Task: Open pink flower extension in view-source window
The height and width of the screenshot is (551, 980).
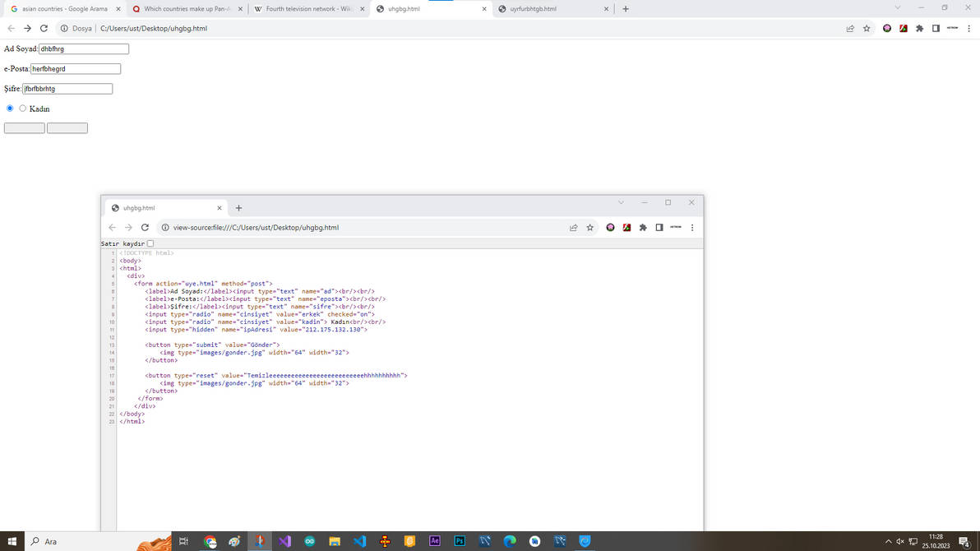Action: (611, 228)
